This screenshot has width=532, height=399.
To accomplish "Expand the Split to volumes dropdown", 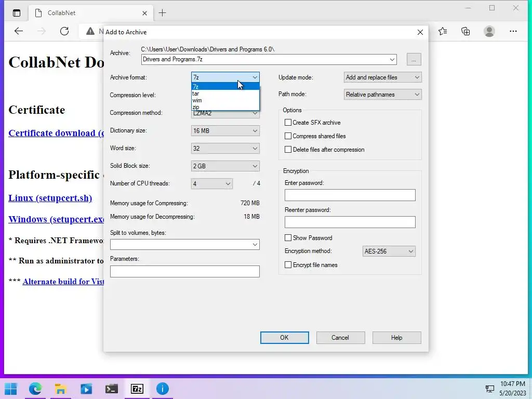I will pos(255,245).
